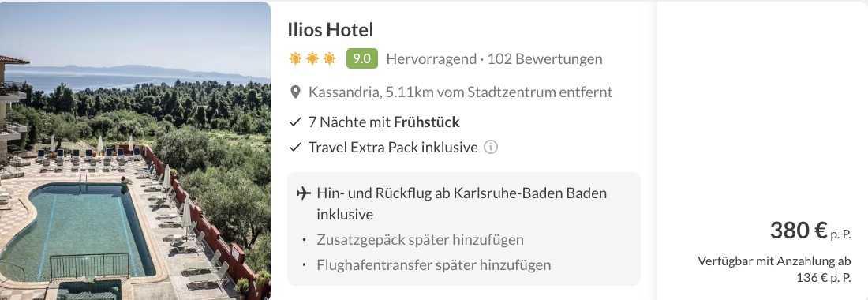The image size is (868, 300).
Task: Click the Hervorragend rating label
Action: pos(431,58)
